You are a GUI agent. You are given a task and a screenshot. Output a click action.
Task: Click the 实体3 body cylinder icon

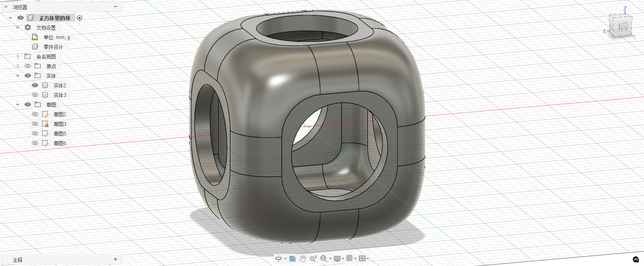click(x=45, y=95)
